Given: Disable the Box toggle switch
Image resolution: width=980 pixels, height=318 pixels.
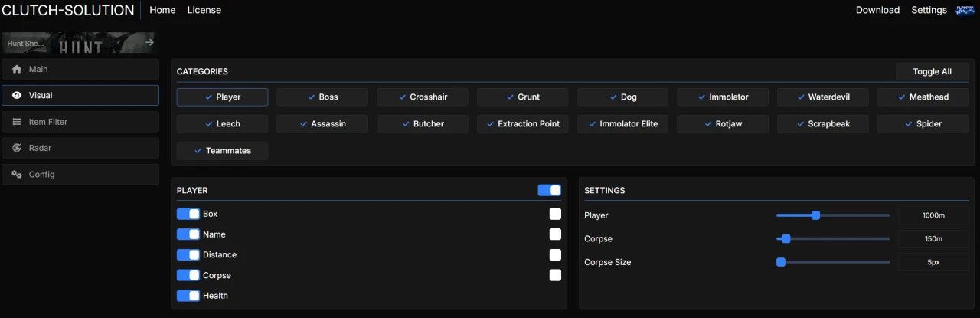Looking at the screenshot, I should point(188,214).
